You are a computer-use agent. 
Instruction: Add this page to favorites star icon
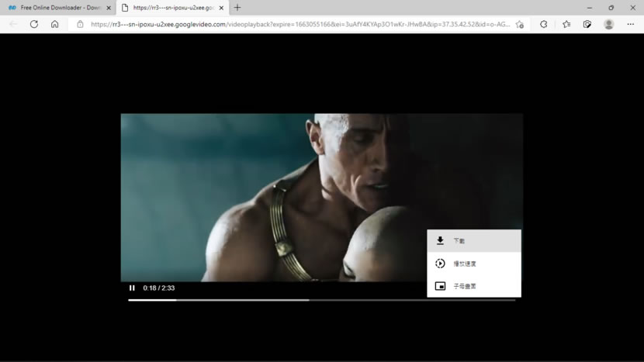click(x=520, y=24)
